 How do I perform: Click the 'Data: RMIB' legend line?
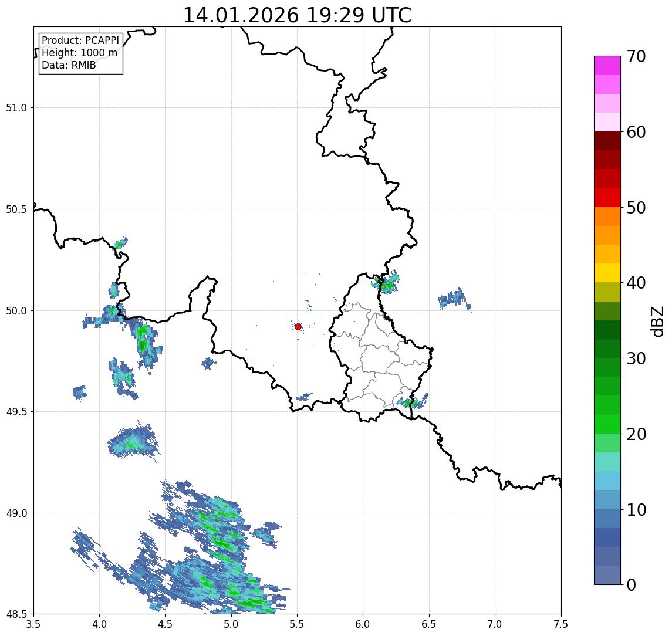(69, 65)
